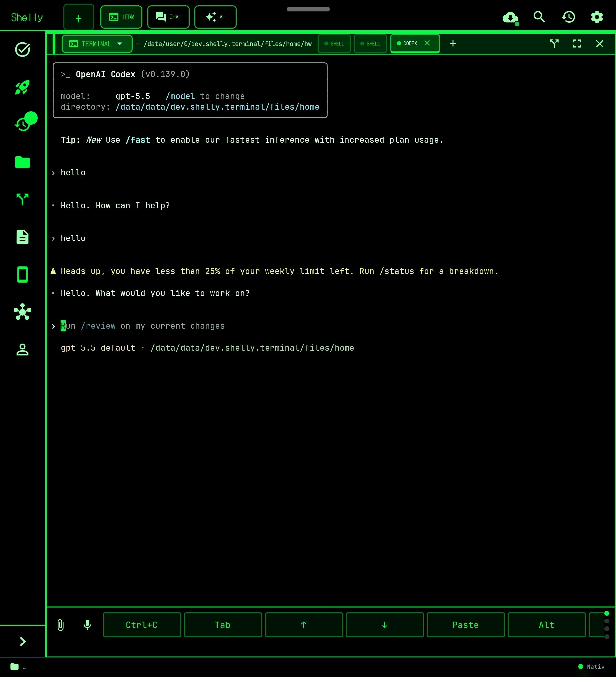
Task: Open the branch merge icon in sidebar
Action: pyautogui.click(x=23, y=199)
